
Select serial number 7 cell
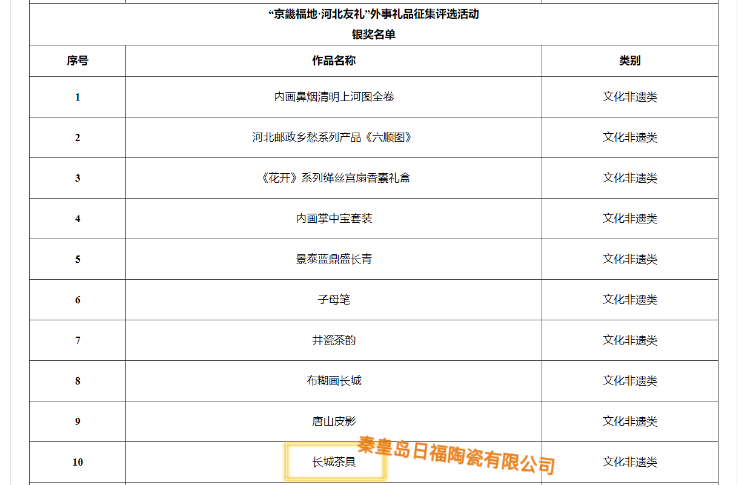tap(77, 341)
